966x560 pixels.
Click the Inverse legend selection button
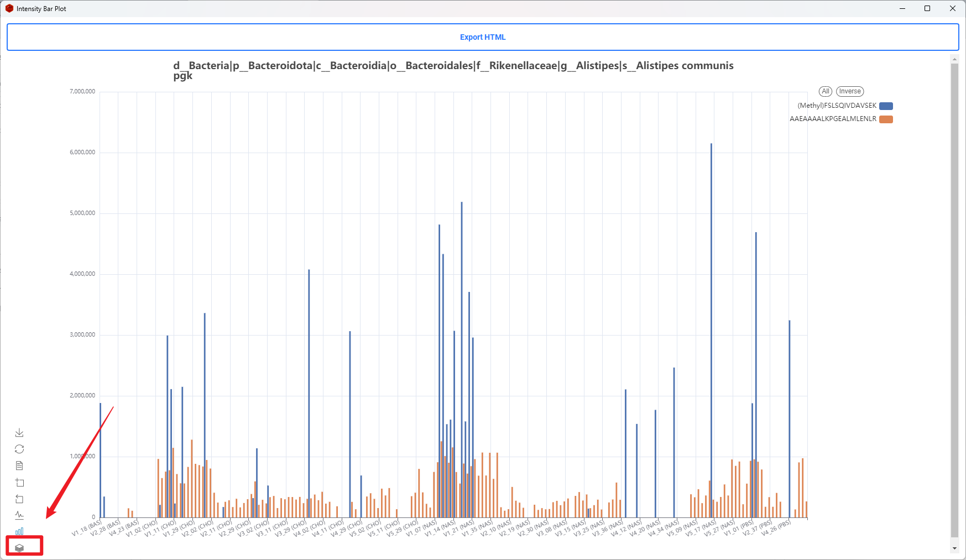click(850, 91)
